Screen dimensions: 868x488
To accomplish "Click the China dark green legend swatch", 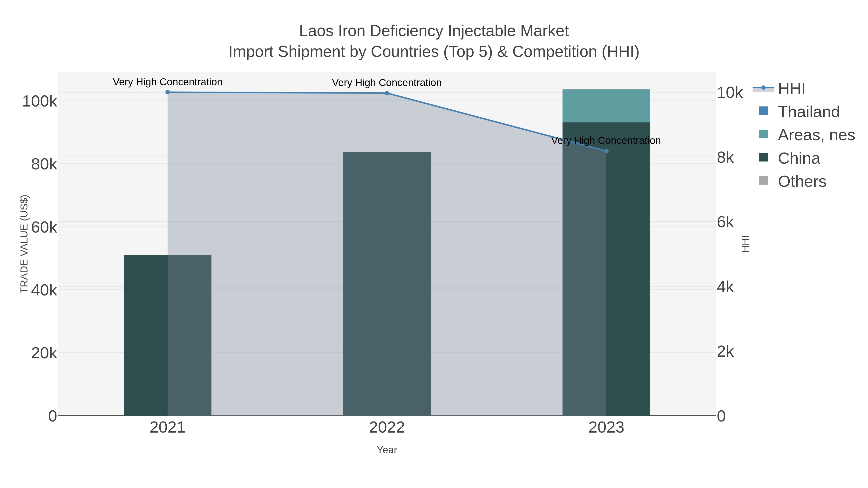I will pyautogui.click(x=764, y=157).
